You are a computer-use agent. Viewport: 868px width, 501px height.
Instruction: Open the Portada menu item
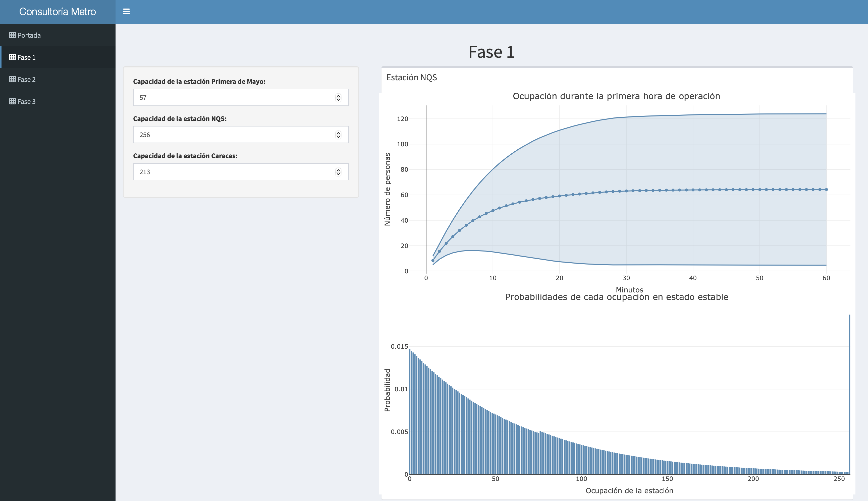[29, 35]
